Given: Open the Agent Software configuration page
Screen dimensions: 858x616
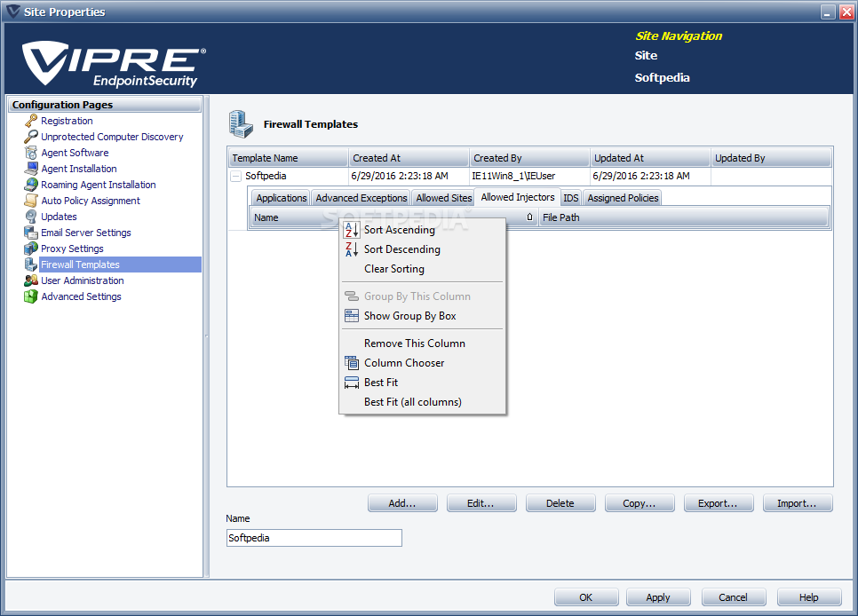Looking at the screenshot, I should [75, 153].
